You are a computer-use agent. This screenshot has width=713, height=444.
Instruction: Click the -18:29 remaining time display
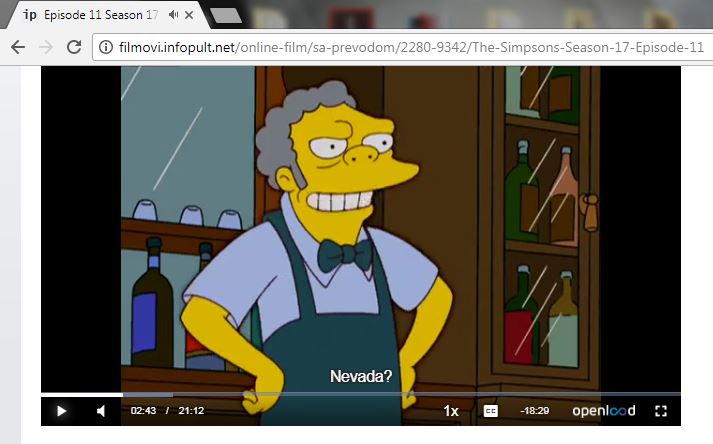point(535,411)
